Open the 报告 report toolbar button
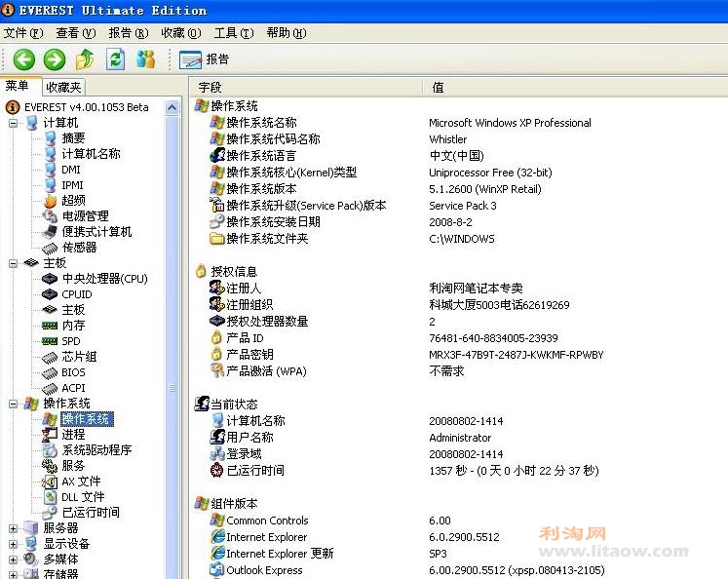728x579 pixels. pos(205,59)
